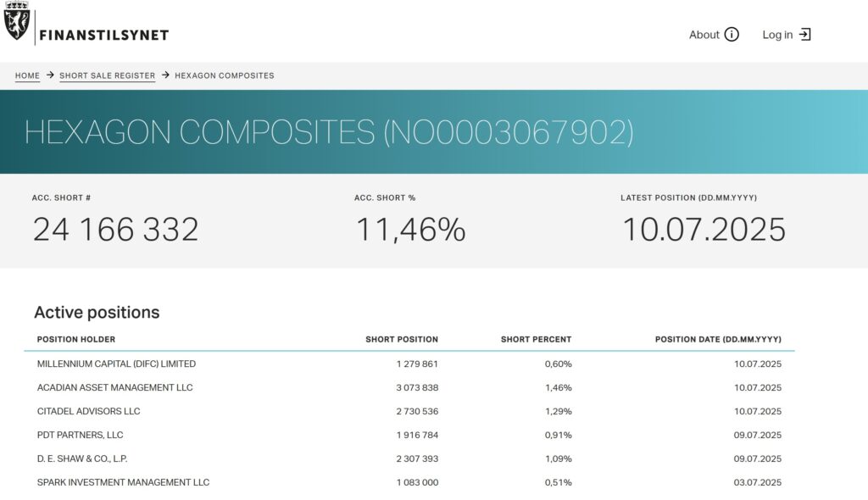This screenshot has width=868, height=500.
Task: Click short position 1 916 784
Action: point(417,436)
